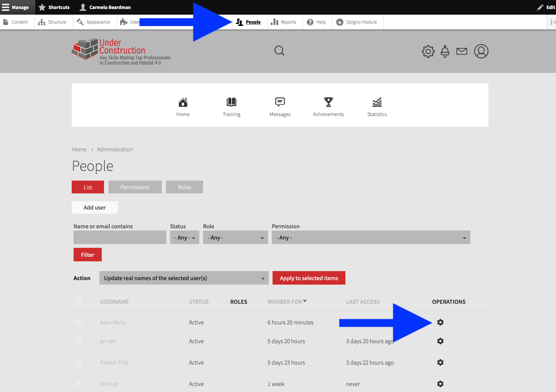Viewport: 556px width, 392px height.
Task: Check the 93 Noel row checkbox
Action: (79, 384)
